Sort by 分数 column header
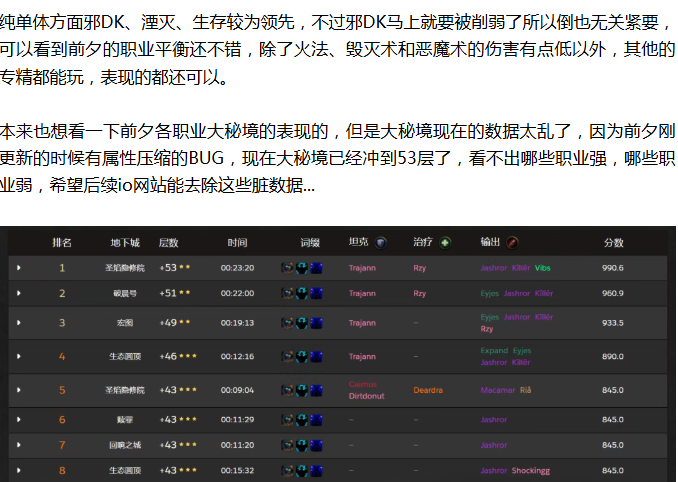This screenshot has height=482, width=678. (613, 243)
